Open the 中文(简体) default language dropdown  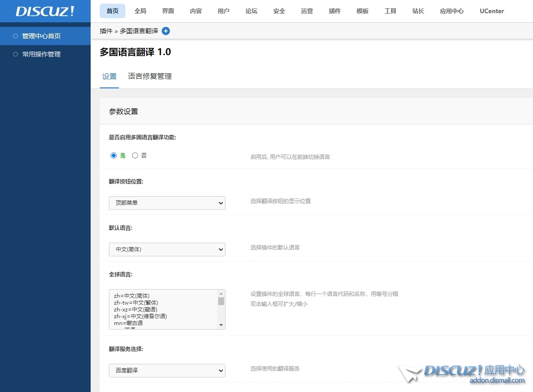pos(167,249)
